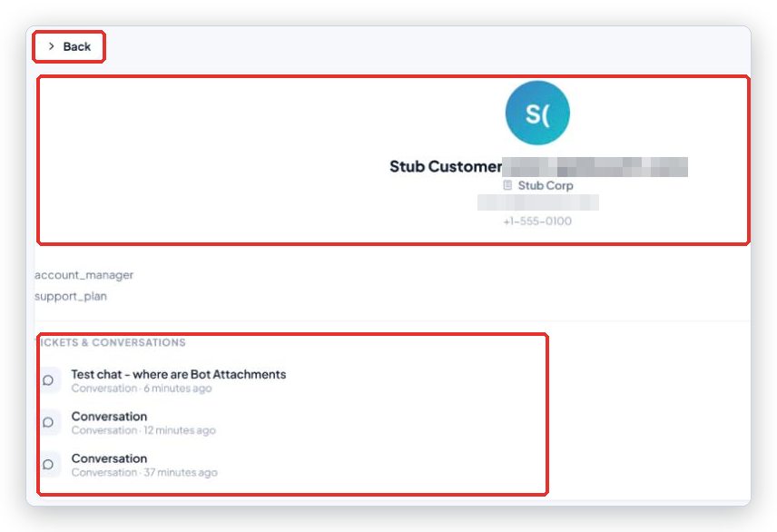The height and width of the screenshot is (532, 777).
Task: Click the phone number +1-555-0100
Action: (537, 222)
